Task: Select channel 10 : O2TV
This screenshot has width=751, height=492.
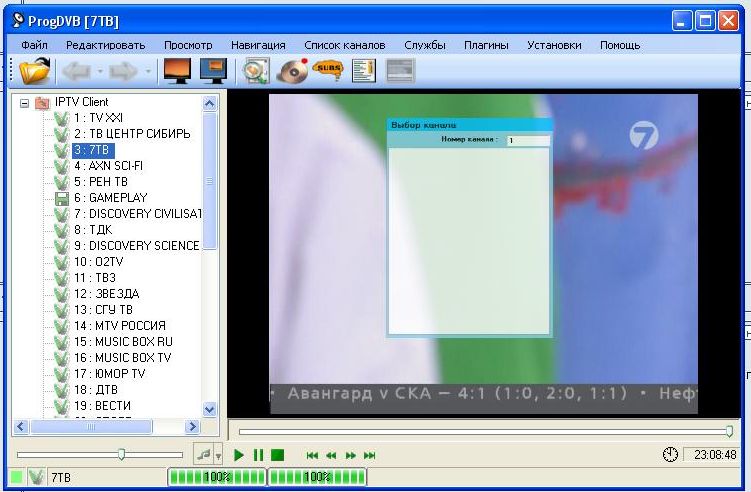Action: tap(98, 262)
